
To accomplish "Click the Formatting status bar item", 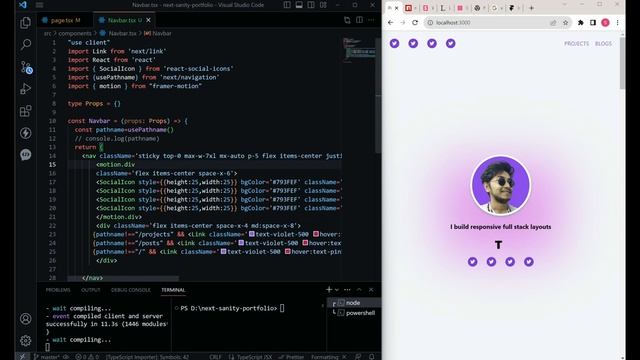I will (329, 357).
